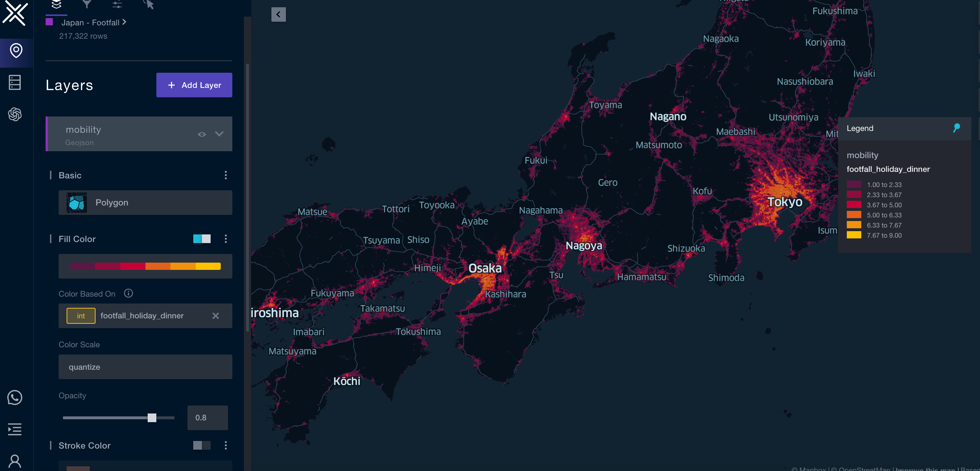Open the Fill Color overflow menu
Screen dimensions: 980x471
[x=226, y=239]
